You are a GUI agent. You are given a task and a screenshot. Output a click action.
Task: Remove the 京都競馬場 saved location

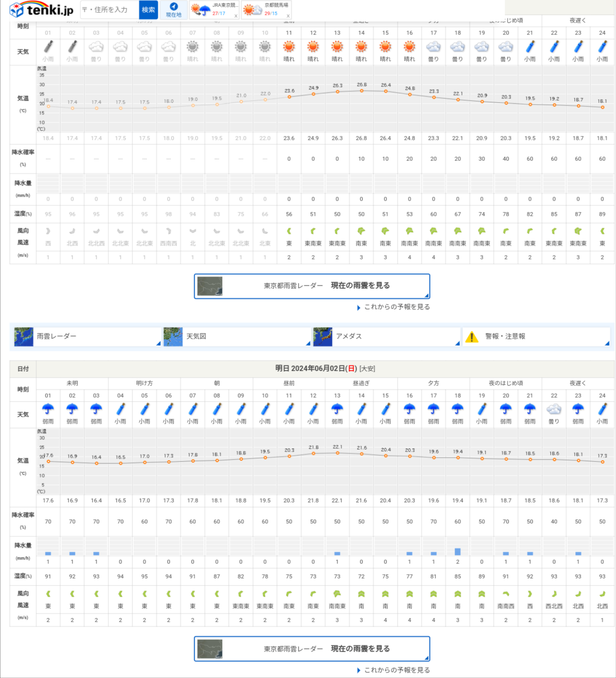tap(288, 16)
